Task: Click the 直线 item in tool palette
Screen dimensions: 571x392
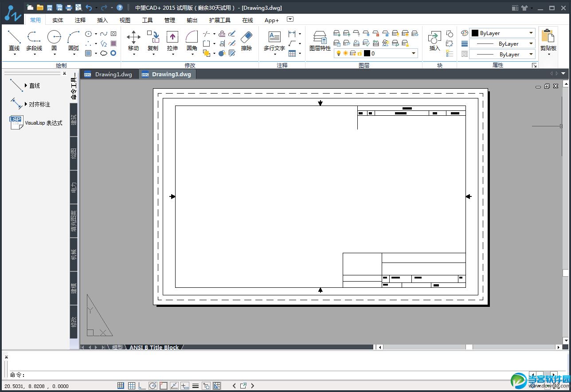Action: pos(25,86)
